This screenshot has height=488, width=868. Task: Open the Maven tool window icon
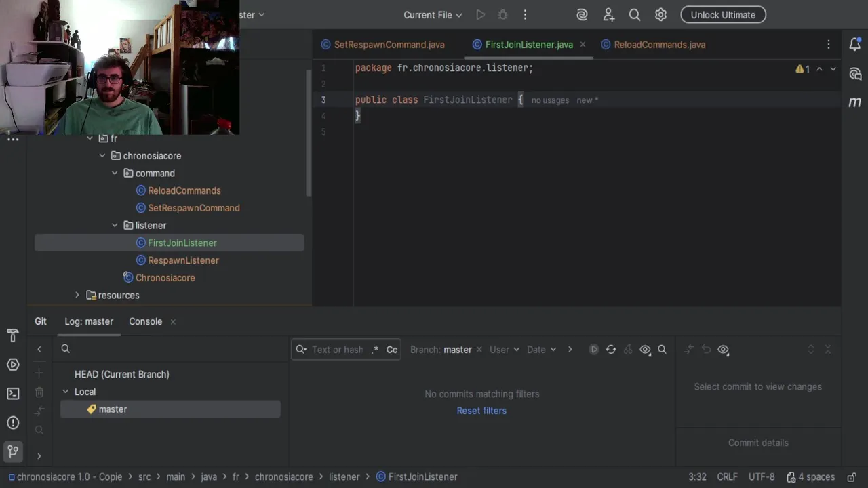tap(855, 102)
